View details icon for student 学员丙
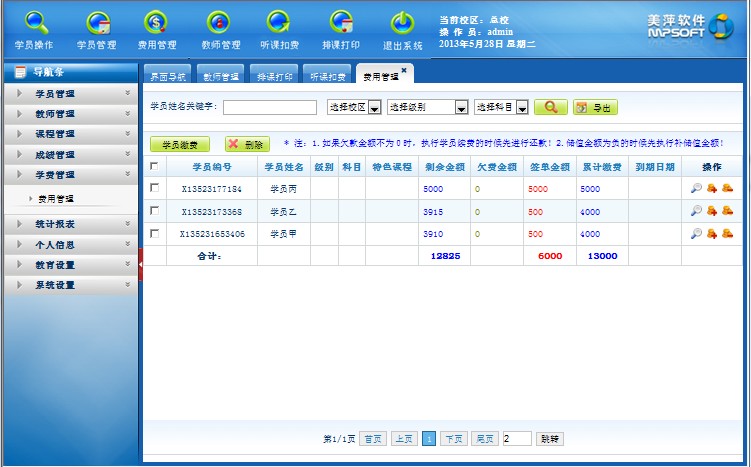The image size is (751, 467). (x=696, y=188)
